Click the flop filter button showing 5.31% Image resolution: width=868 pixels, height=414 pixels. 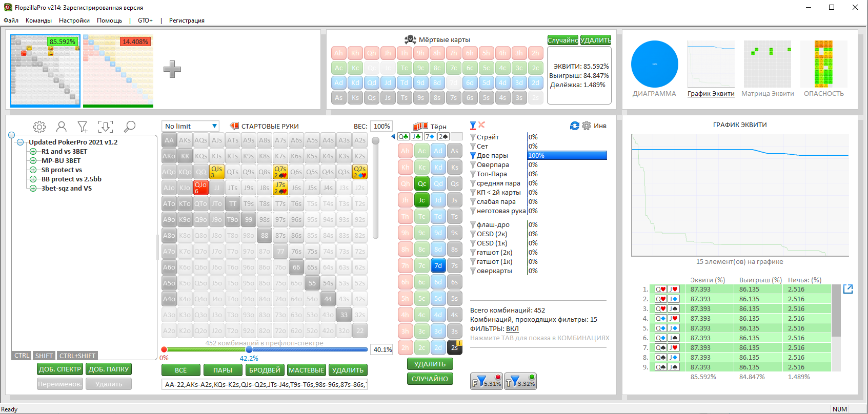[486, 381]
